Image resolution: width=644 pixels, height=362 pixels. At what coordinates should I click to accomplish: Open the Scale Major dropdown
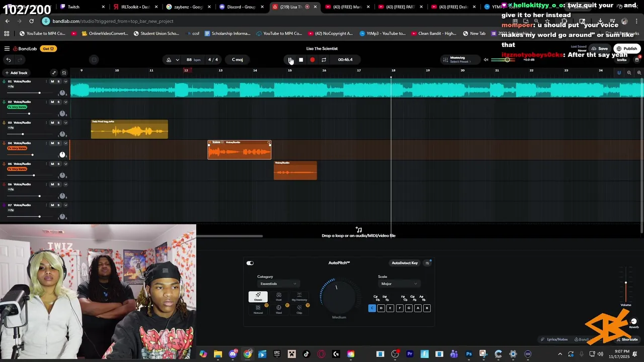coord(399,284)
